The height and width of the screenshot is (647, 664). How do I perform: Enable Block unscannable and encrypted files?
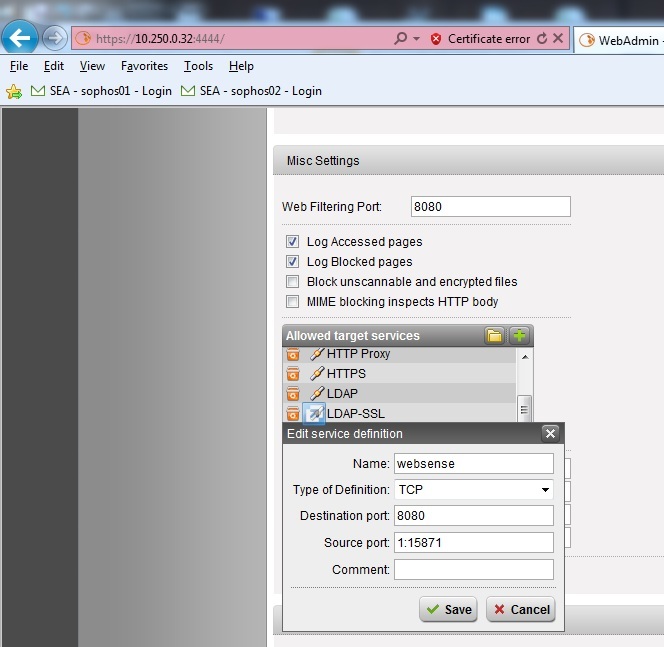point(292,282)
